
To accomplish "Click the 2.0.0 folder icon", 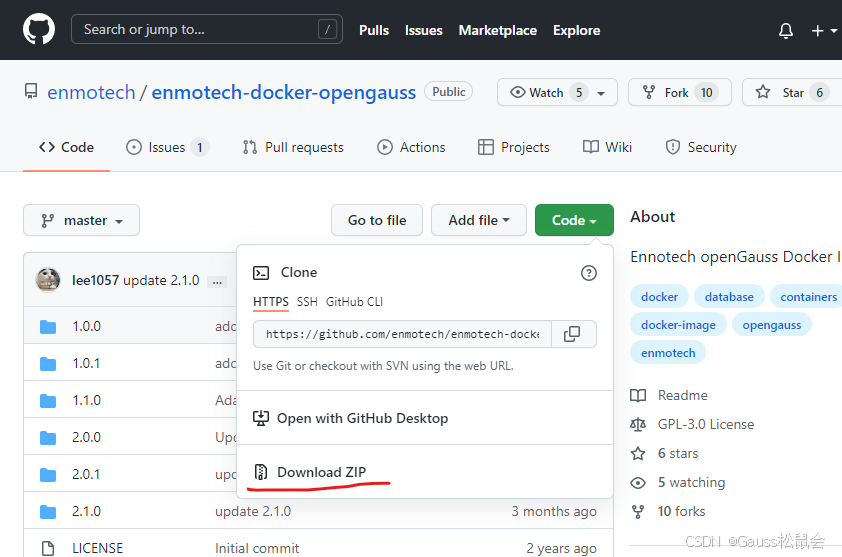I will [x=48, y=438].
